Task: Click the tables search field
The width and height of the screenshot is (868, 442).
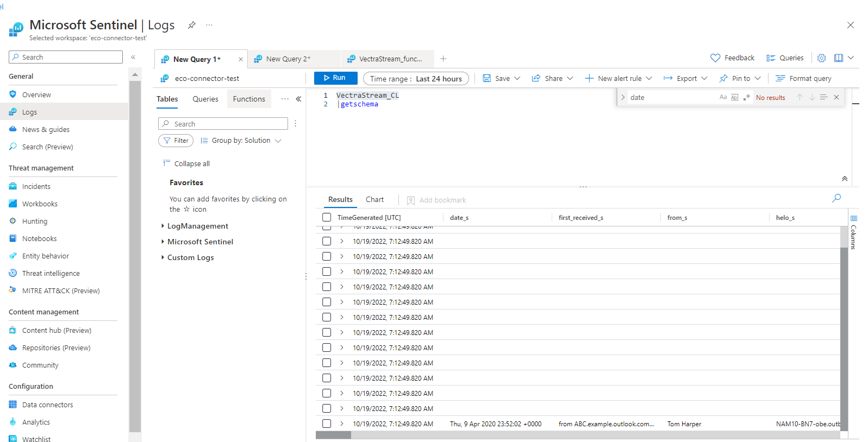Action: point(223,124)
